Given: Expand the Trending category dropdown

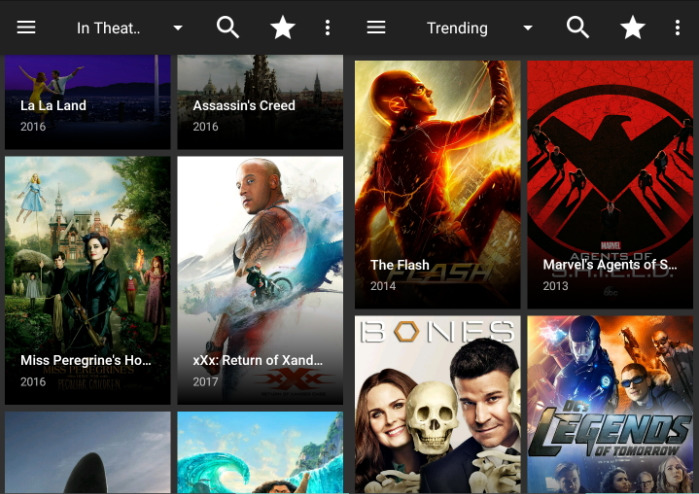Looking at the screenshot, I should tap(479, 28).
